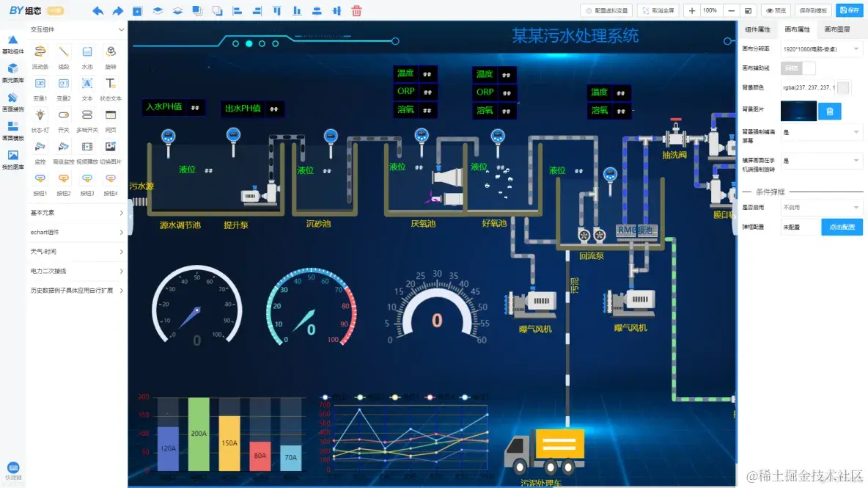
Task: Click the trash delete icon in the toolbar
Action: (x=356, y=10)
